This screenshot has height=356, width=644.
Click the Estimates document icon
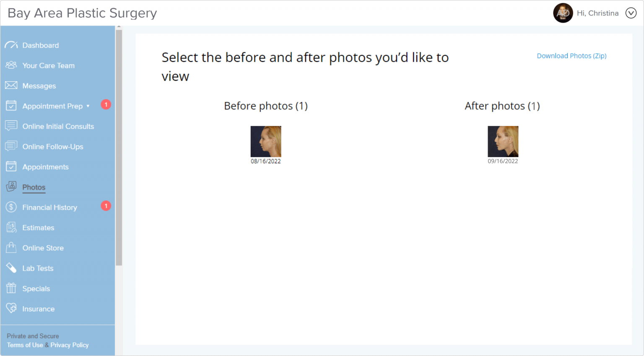tap(11, 227)
